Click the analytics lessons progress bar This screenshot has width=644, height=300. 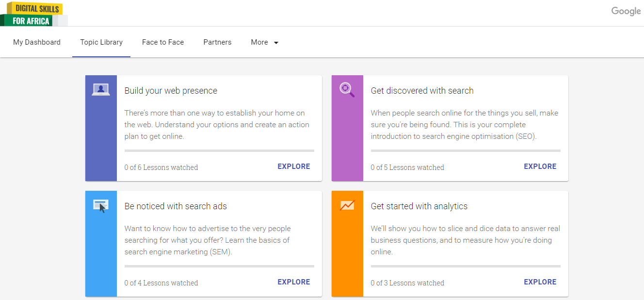click(466, 267)
